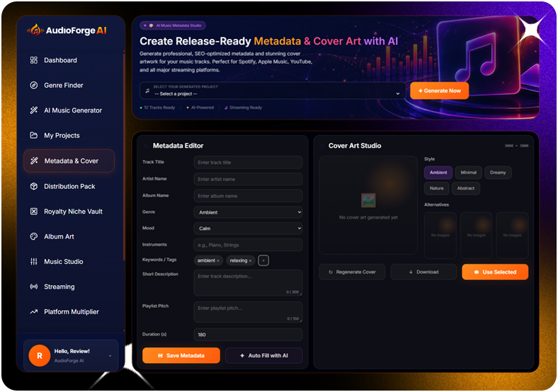Click the 12 Tracks Ready label
The image size is (558, 392).
point(158,108)
